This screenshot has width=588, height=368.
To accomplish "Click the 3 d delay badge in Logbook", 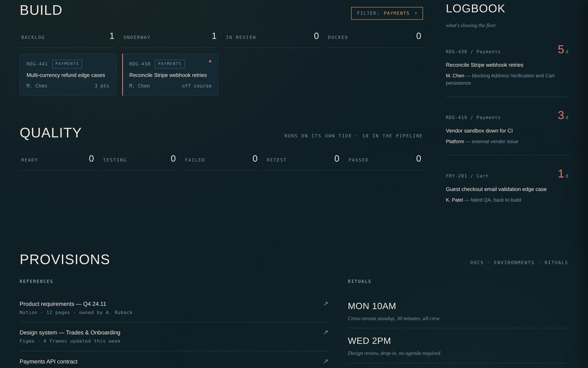I will point(563,115).
